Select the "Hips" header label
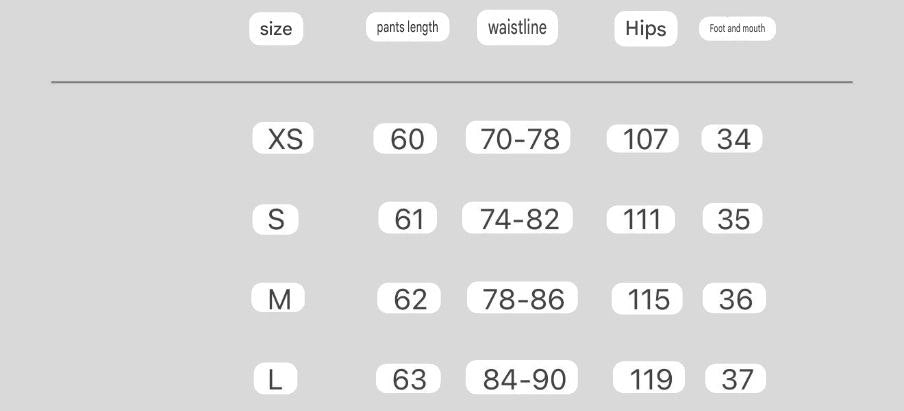Screen dimensions: 904x411 point(645,29)
